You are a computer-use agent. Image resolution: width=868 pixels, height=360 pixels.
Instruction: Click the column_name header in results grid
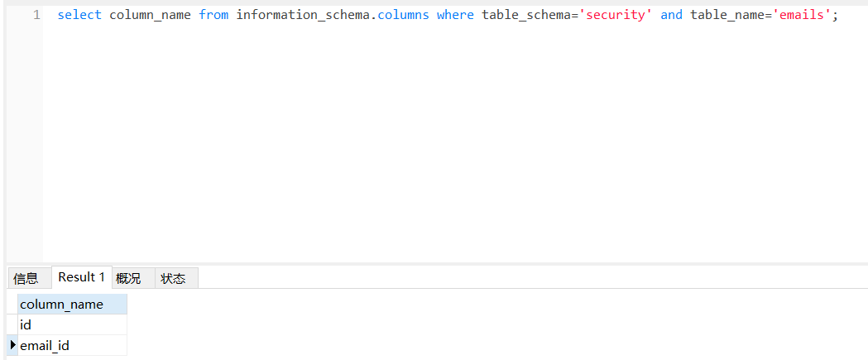62,305
